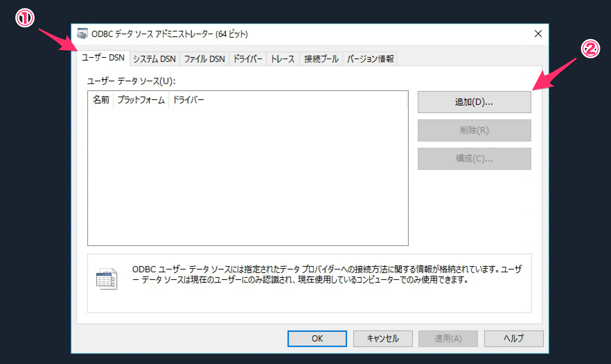Sort list by the プラットフォーム column header
Image resolution: width=611 pixels, height=364 pixels.
tap(141, 100)
